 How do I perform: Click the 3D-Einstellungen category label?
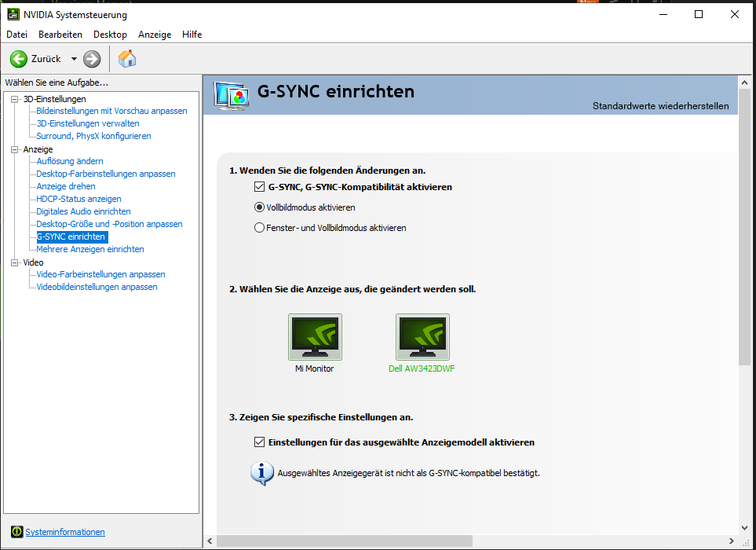[x=55, y=99]
